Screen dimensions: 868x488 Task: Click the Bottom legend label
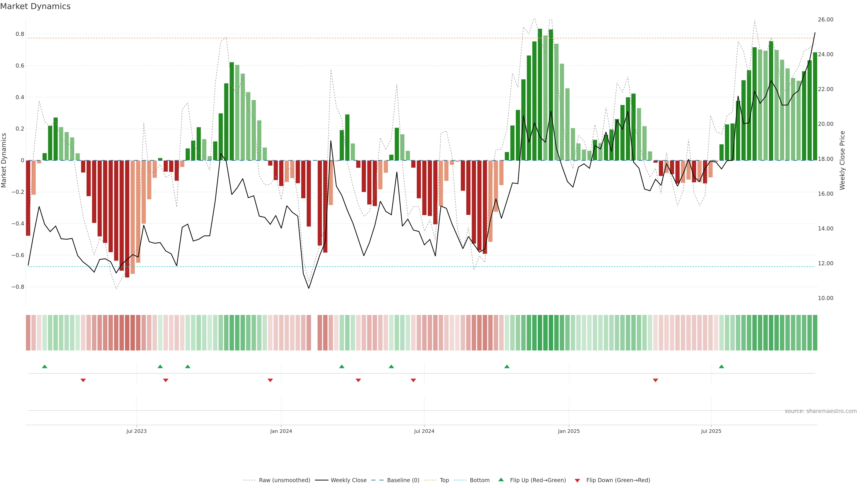tap(479, 480)
